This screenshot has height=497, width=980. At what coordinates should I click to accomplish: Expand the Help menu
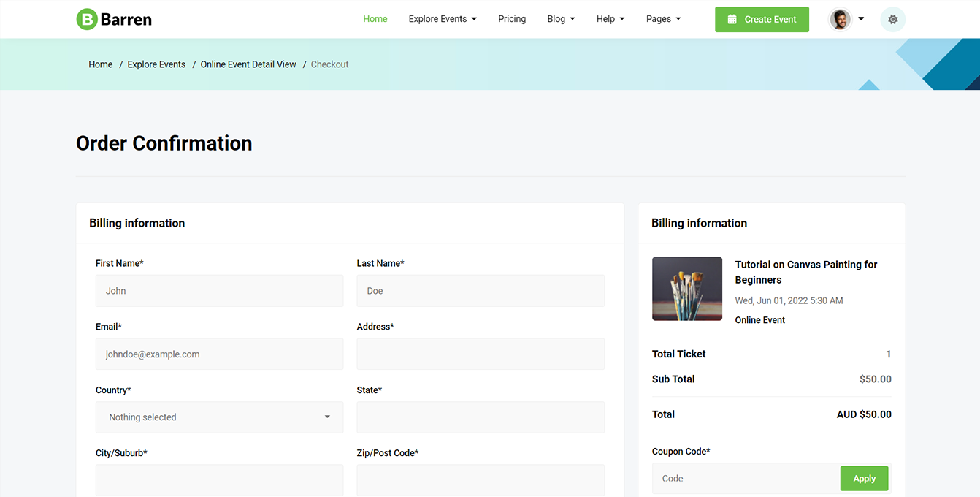click(x=610, y=19)
